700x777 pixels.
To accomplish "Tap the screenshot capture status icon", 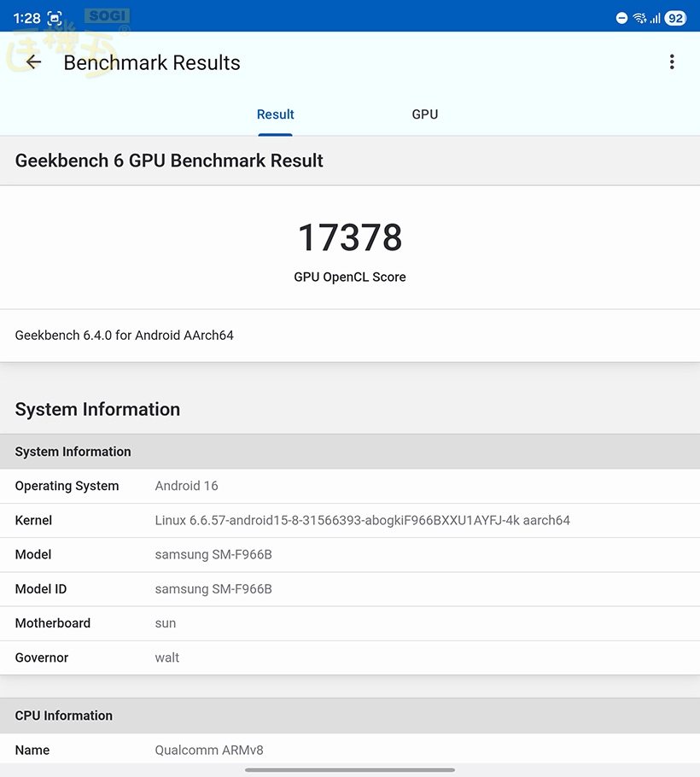I will click(55, 18).
